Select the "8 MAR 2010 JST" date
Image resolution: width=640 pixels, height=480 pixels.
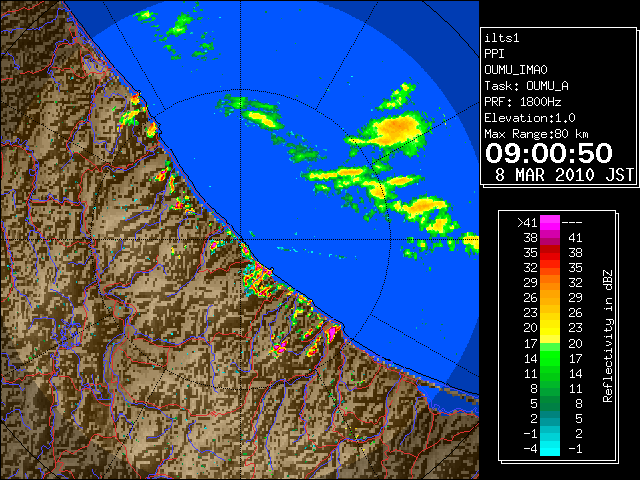564,175
